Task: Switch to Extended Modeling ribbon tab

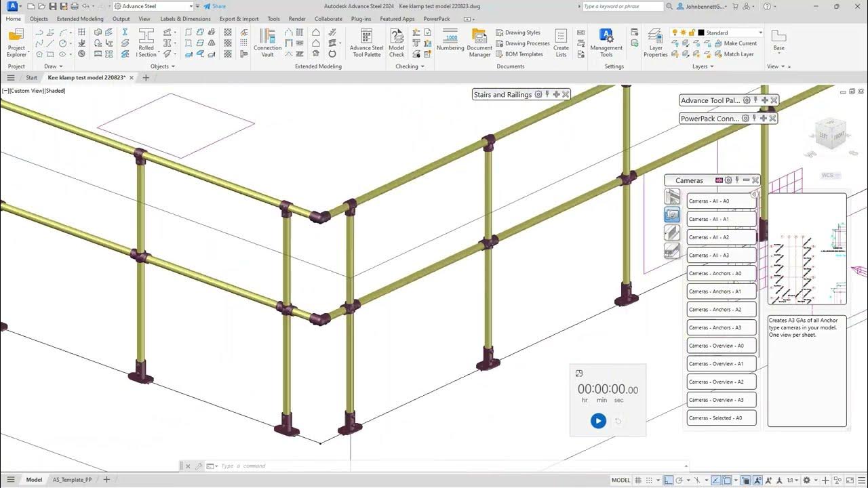Action: coord(80,19)
